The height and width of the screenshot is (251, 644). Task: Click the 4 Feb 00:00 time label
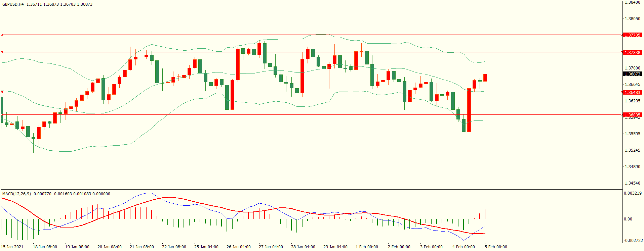click(x=464, y=247)
